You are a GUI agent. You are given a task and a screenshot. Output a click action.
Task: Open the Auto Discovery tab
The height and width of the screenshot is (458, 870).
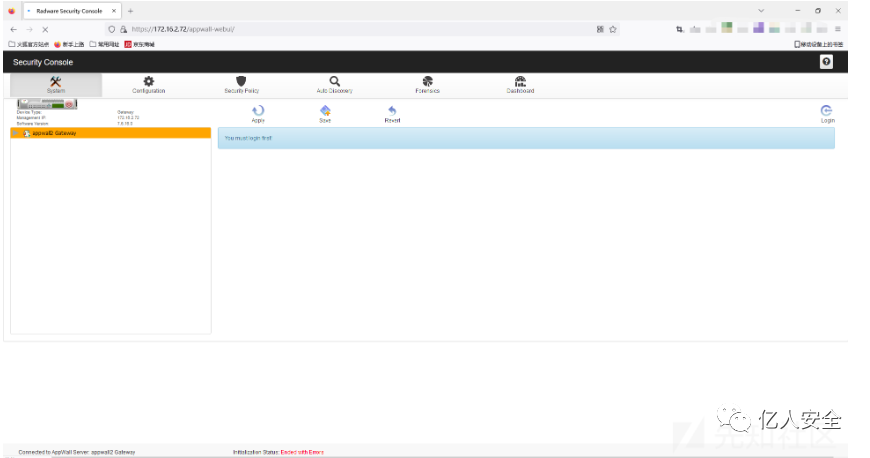335,85
